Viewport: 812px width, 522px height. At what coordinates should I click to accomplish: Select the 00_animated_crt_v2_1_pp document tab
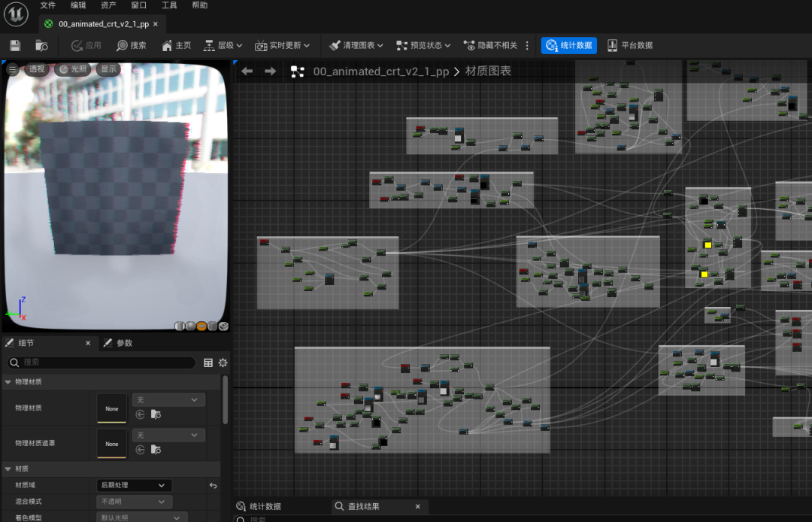click(102, 24)
